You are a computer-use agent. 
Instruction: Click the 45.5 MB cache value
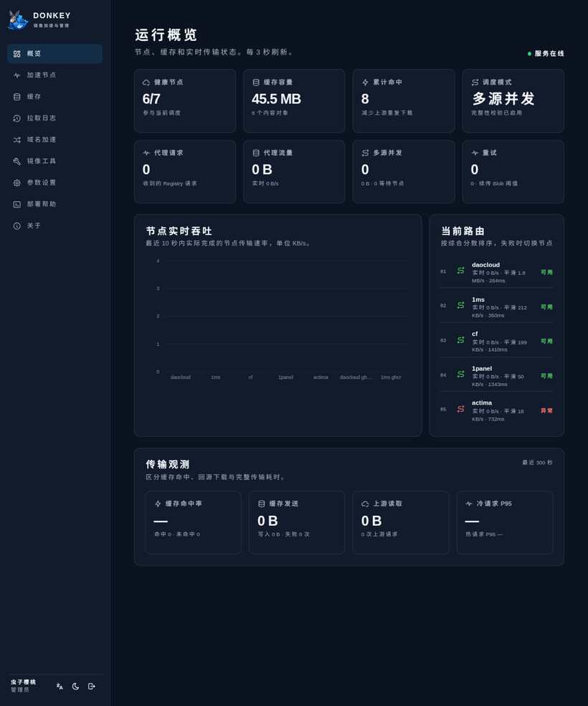(x=276, y=98)
